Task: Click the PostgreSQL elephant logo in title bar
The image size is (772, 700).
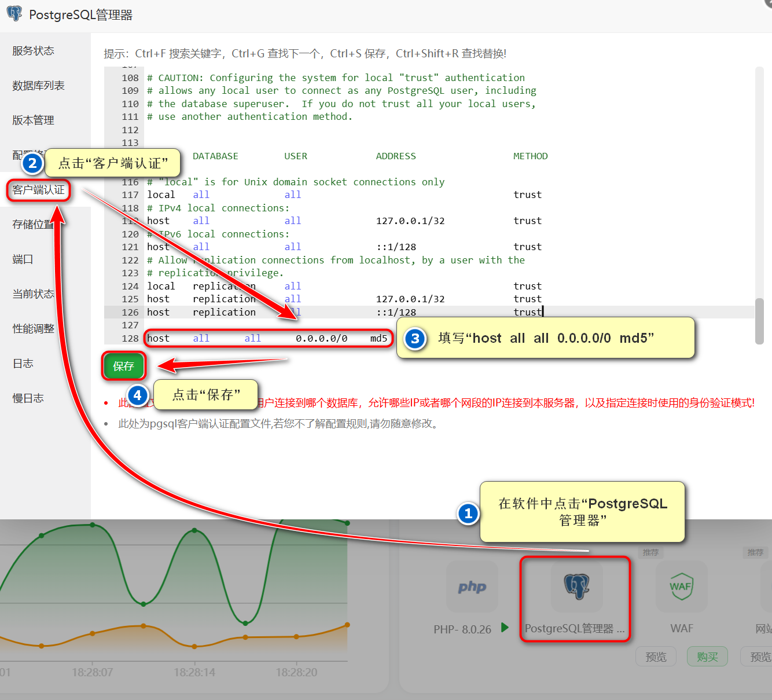Action: point(14,14)
